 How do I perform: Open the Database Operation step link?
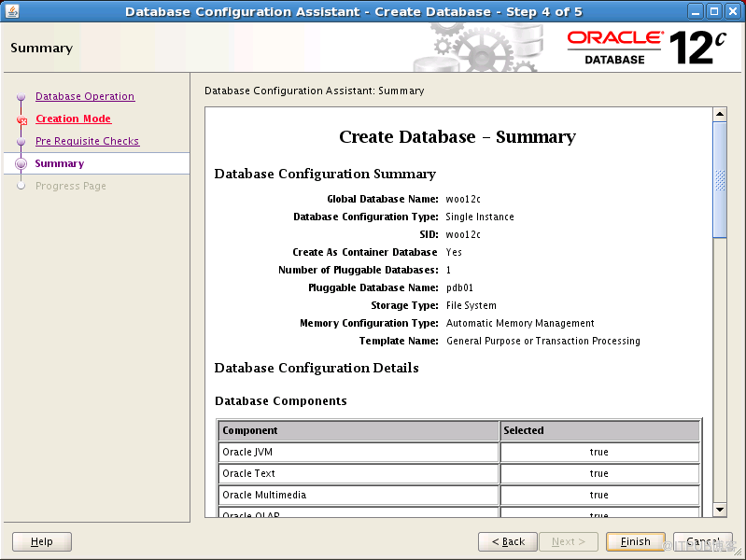(x=85, y=96)
